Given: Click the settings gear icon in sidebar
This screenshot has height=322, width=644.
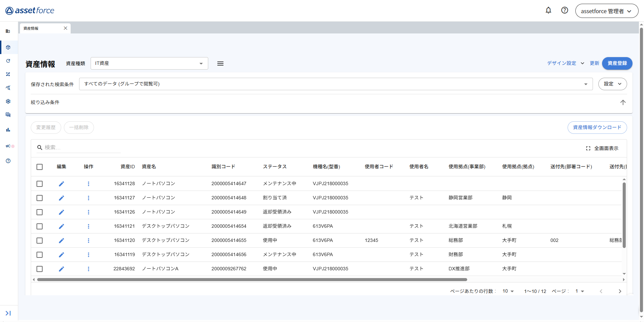Looking at the screenshot, I should pyautogui.click(x=8, y=101).
